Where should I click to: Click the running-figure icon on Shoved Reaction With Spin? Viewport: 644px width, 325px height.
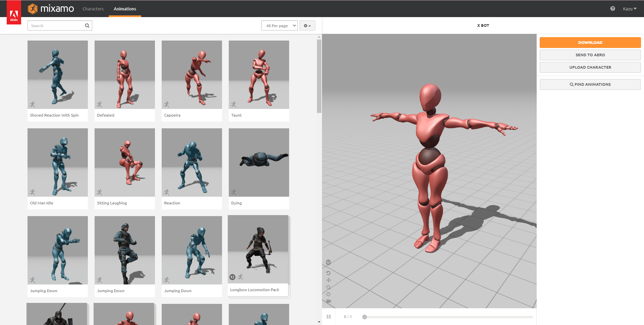click(x=32, y=105)
